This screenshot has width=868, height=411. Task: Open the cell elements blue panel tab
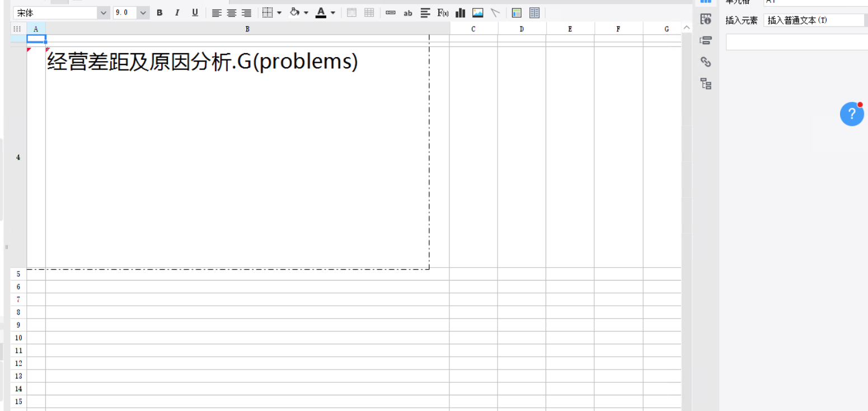[x=706, y=2]
